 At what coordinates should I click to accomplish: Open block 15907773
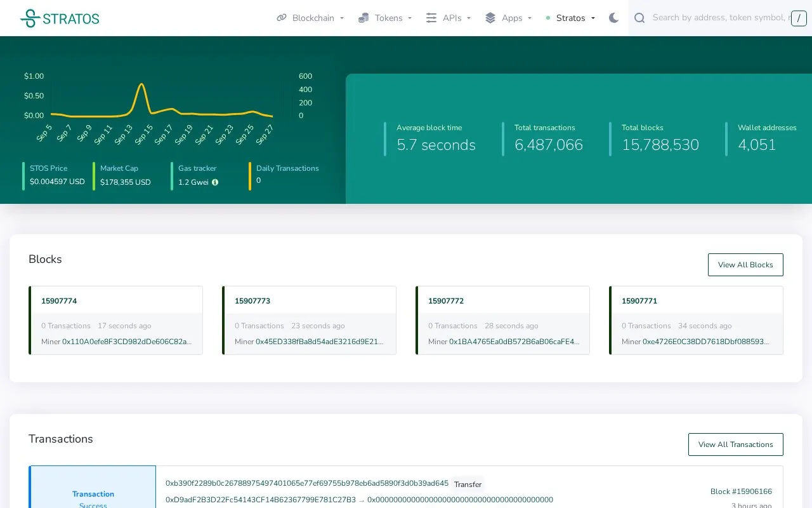[252, 301]
